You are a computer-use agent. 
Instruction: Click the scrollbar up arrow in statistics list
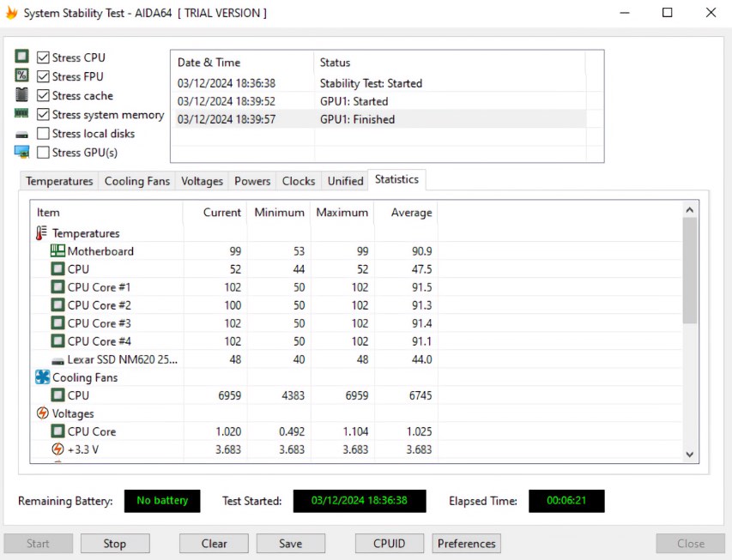(689, 210)
